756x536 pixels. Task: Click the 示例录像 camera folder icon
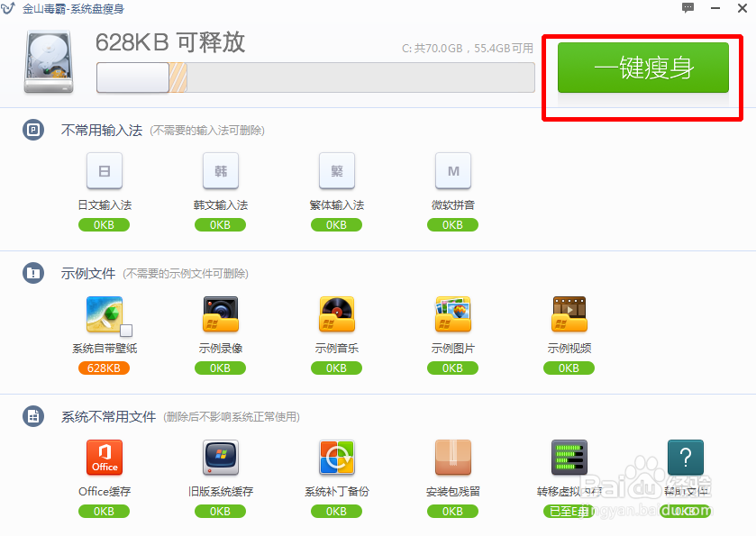[220, 313]
